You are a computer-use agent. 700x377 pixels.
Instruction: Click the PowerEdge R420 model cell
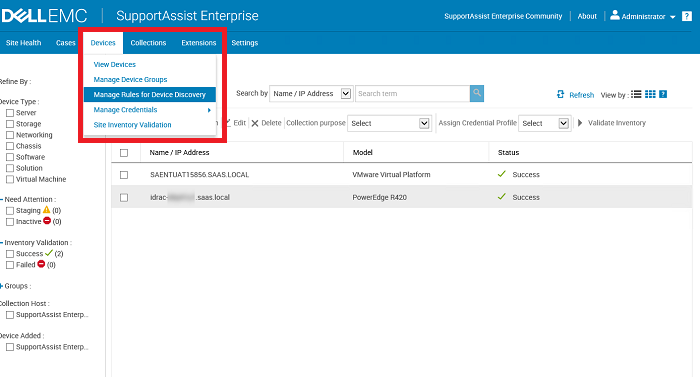379,197
